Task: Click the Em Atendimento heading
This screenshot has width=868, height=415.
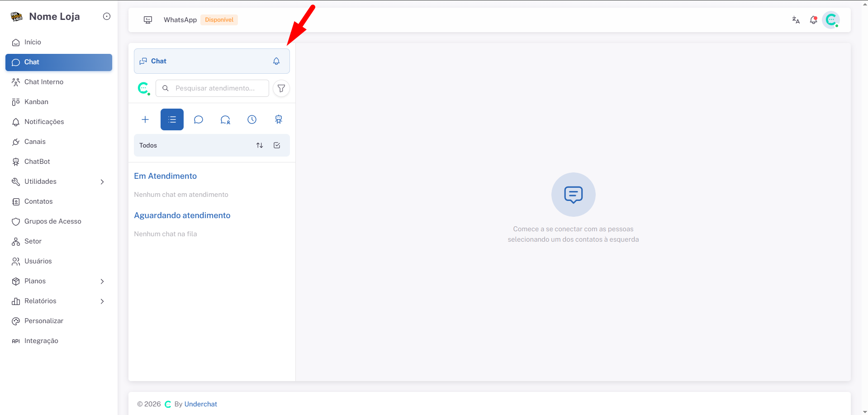Action: coord(165,176)
